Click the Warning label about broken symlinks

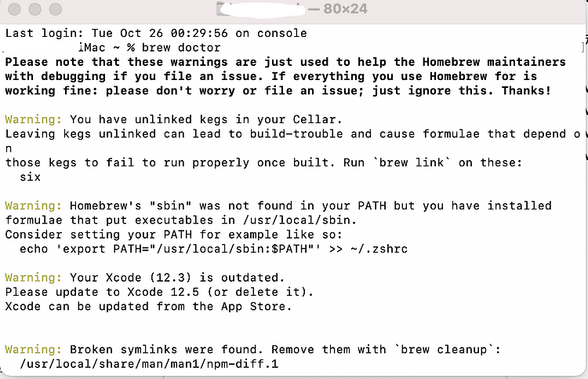(x=34, y=349)
